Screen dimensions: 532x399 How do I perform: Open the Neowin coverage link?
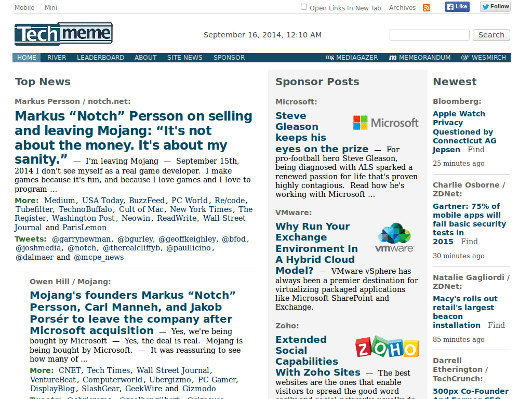pyautogui.click(x=136, y=218)
